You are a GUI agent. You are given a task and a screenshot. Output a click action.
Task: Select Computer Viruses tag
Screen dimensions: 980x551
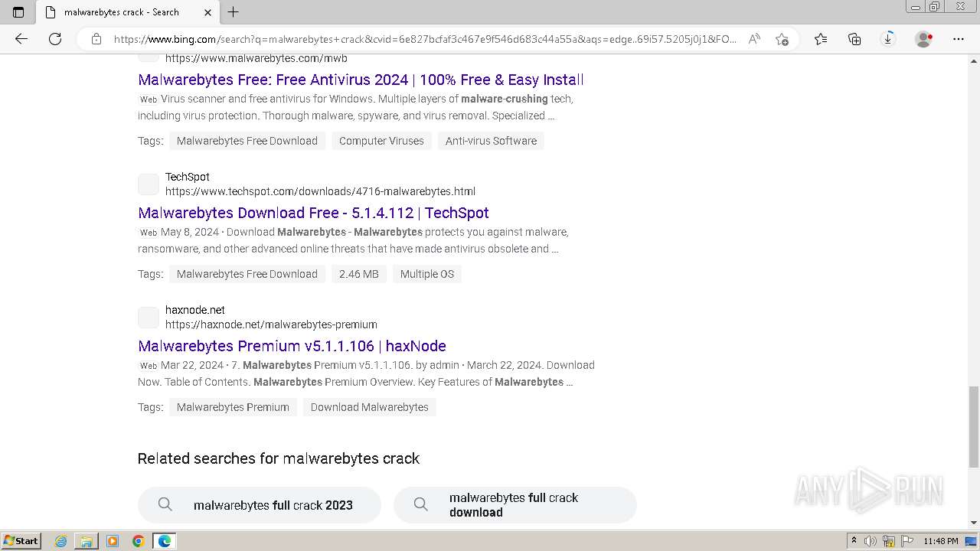coord(381,141)
